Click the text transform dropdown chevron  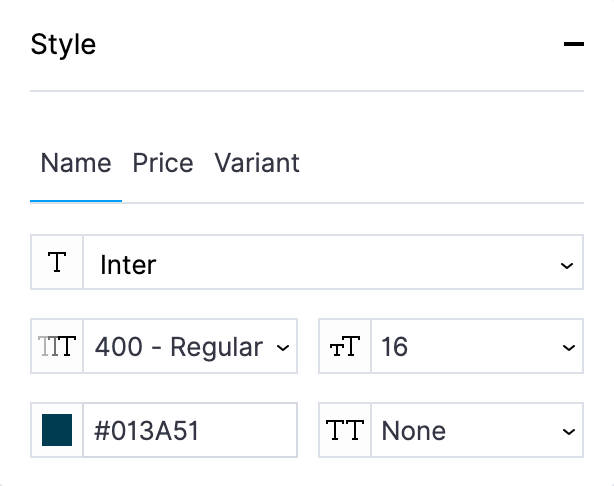[567, 432]
